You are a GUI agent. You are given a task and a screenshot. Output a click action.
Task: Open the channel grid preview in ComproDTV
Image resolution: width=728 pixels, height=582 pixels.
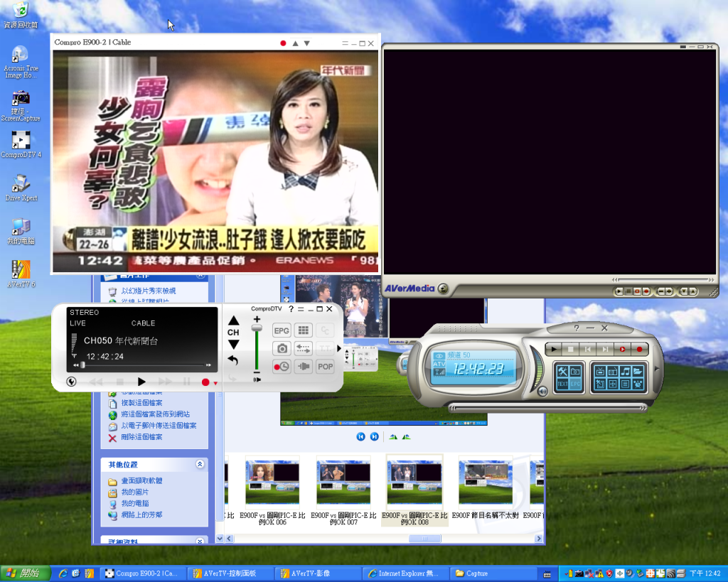[303, 330]
